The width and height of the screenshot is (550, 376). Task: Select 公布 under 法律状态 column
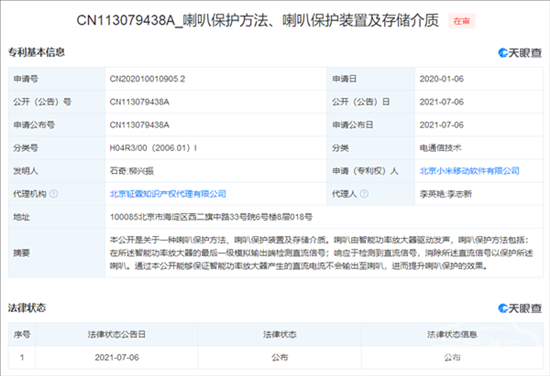(280, 357)
